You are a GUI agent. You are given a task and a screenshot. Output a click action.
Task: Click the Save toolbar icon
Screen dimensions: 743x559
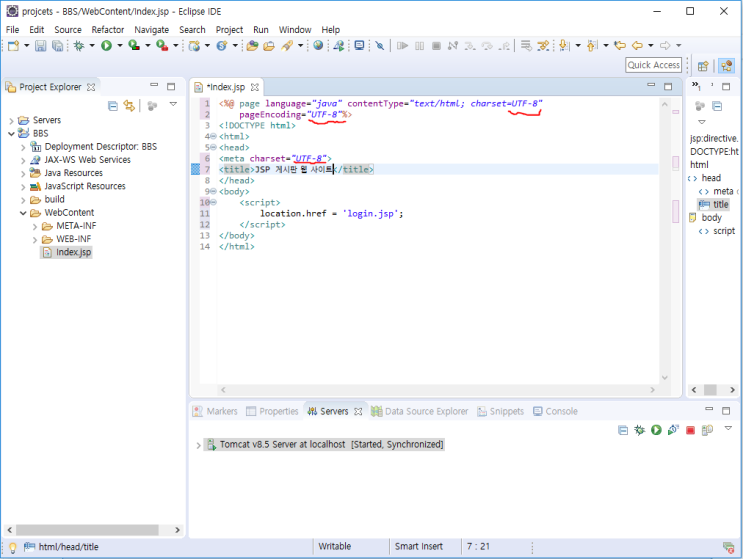pos(41,45)
